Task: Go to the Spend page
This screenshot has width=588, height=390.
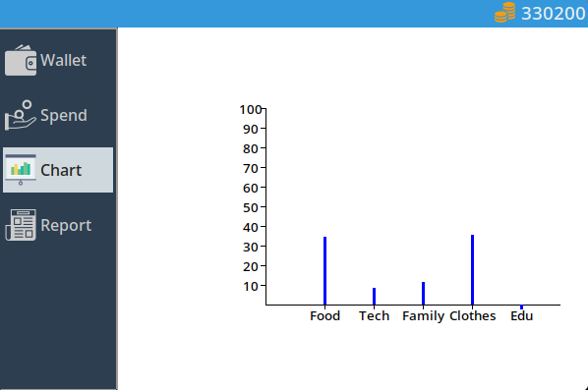Action: point(58,115)
